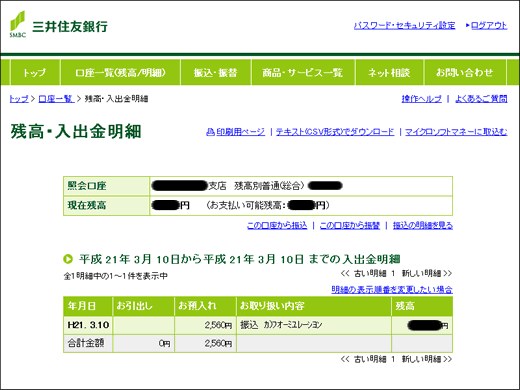The height and width of the screenshot is (390, 520).
Task: Click 全1明細中の1～1件を表示中 text
Action: 115,276
